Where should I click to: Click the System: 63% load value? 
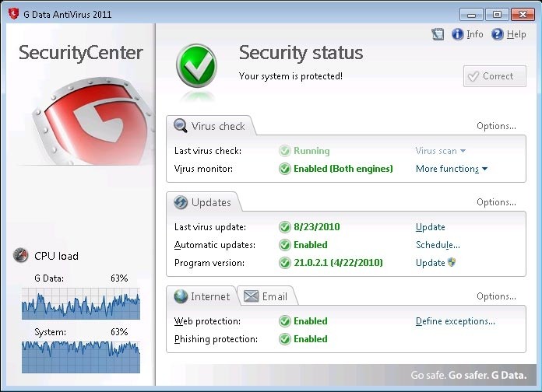(119, 332)
